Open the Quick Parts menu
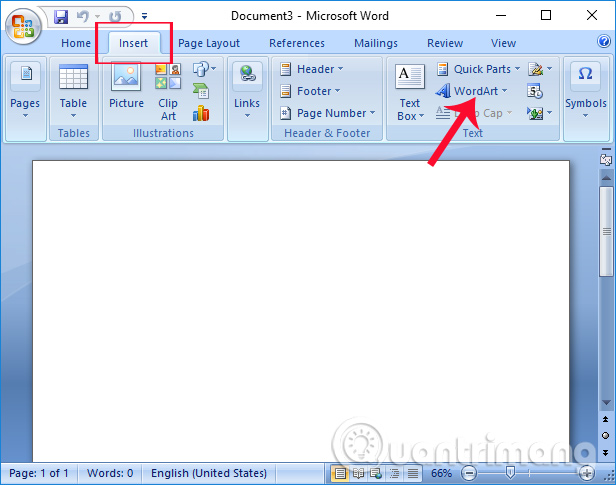Screen dimensions: 616x485 click(478, 69)
